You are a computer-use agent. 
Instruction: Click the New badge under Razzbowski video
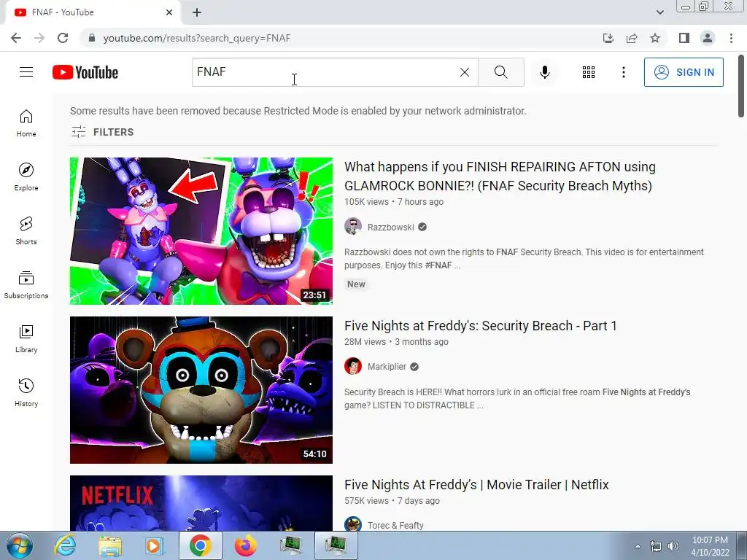[x=356, y=284]
